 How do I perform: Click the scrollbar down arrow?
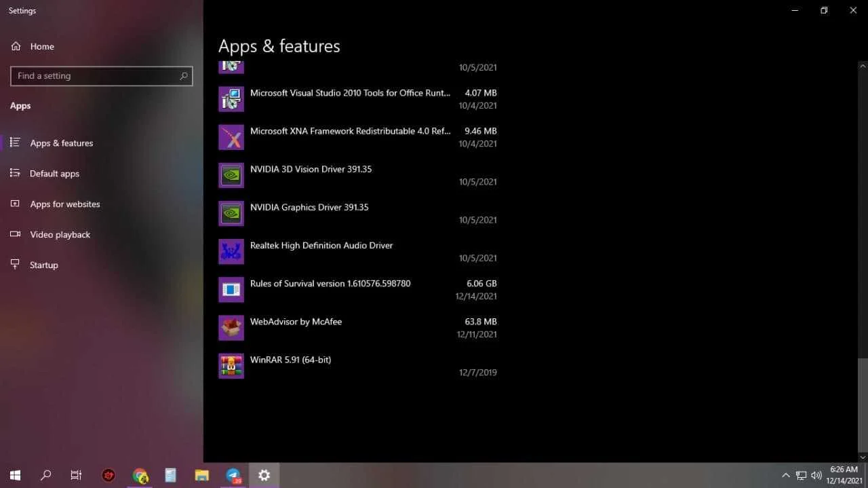coord(863,457)
